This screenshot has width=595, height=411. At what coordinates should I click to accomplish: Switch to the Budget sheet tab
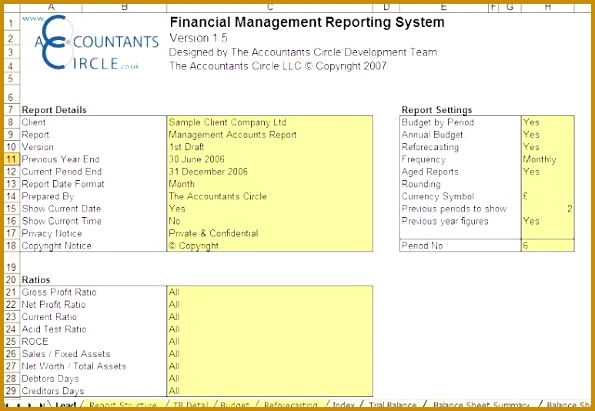[235, 405]
